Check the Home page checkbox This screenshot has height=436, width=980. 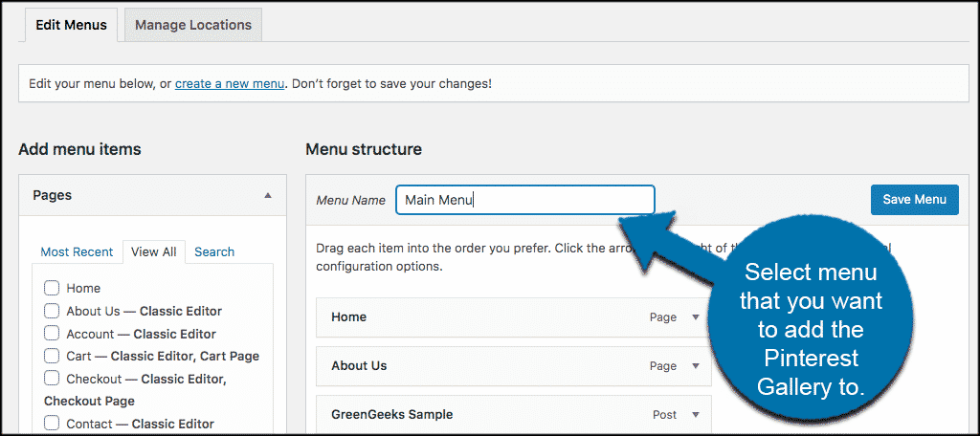click(52, 288)
